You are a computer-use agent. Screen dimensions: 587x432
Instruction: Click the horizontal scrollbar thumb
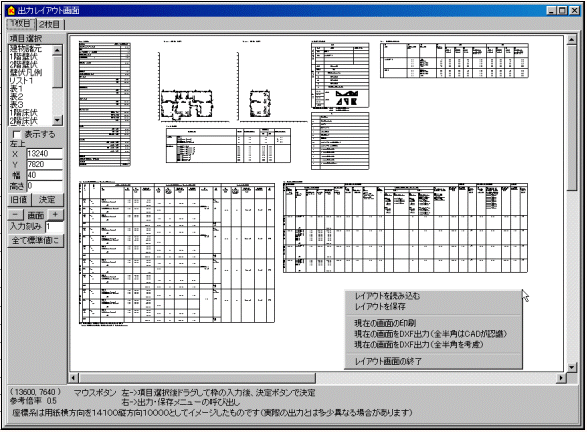[x=197, y=378]
